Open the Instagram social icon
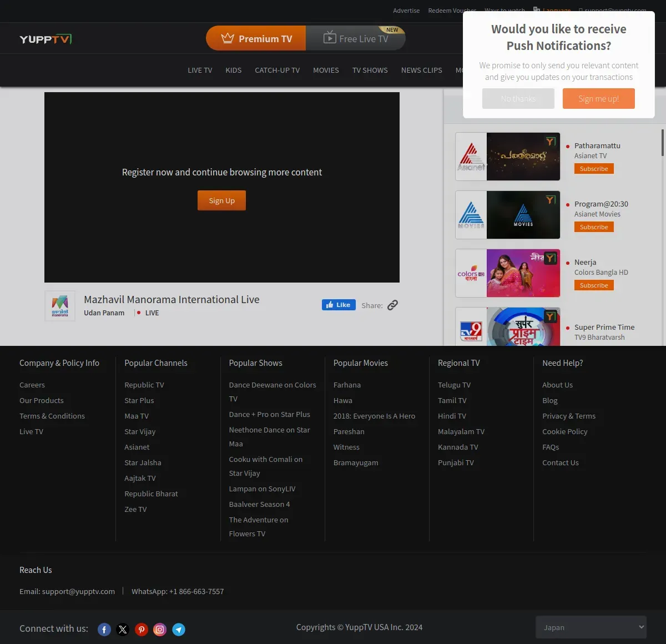 coord(160,630)
